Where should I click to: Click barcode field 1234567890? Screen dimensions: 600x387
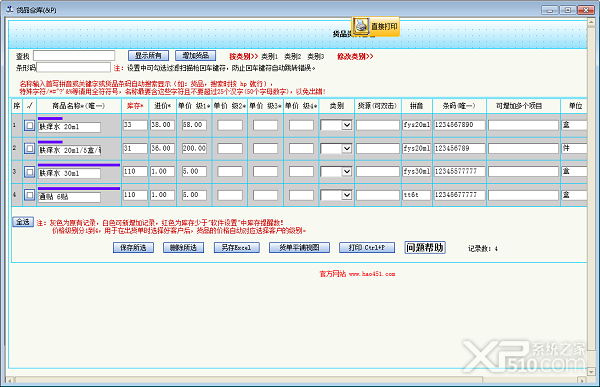(459, 125)
